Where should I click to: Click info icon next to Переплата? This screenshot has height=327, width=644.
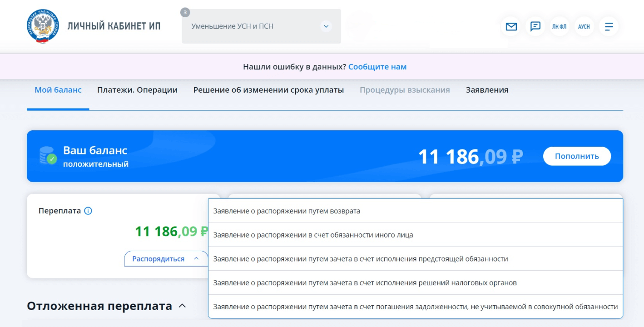tap(88, 211)
